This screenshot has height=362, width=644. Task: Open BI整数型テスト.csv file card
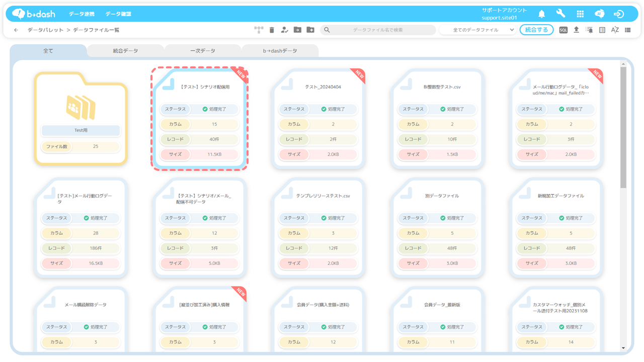[x=437, y=119]
